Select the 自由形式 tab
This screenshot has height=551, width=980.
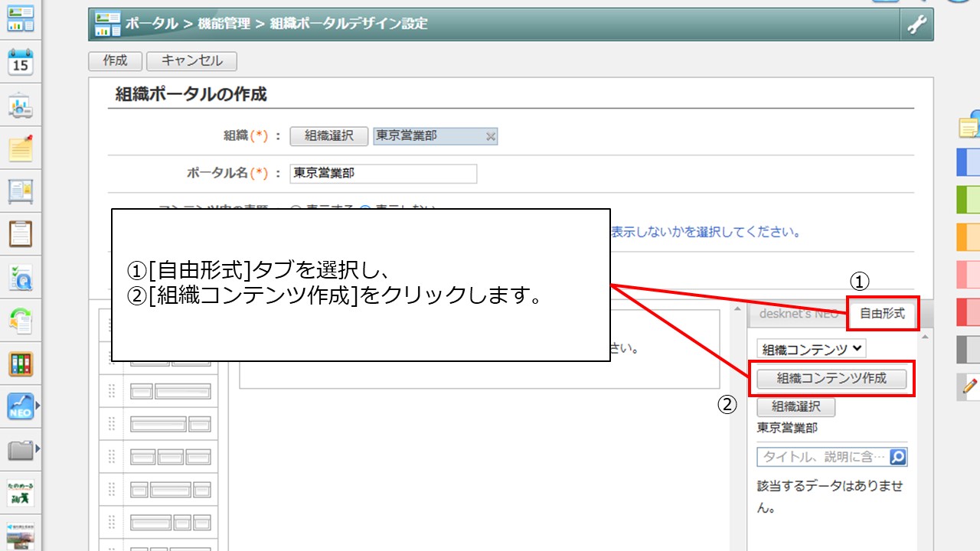pos(882,314)
